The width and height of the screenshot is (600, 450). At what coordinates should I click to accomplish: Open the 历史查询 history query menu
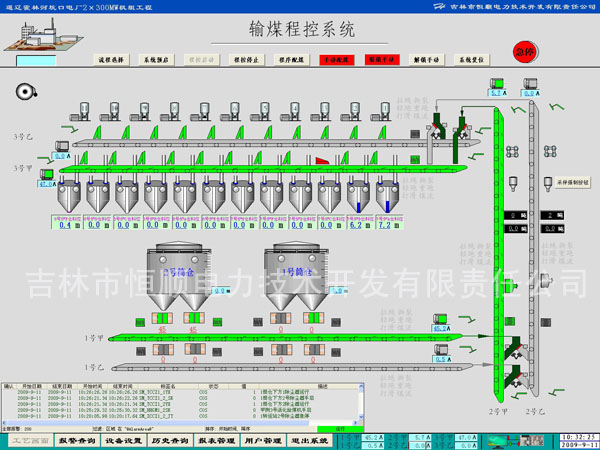tap(169, 440)
